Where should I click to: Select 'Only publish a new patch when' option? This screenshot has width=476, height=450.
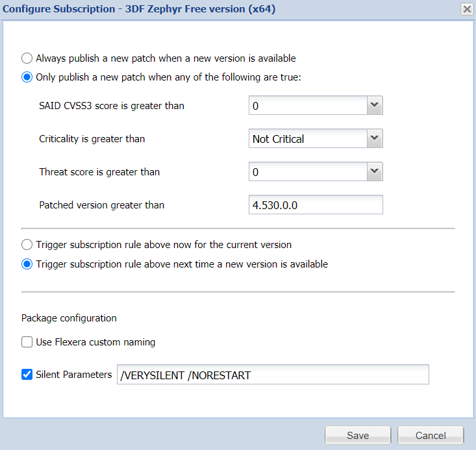[x=27, y=77]
